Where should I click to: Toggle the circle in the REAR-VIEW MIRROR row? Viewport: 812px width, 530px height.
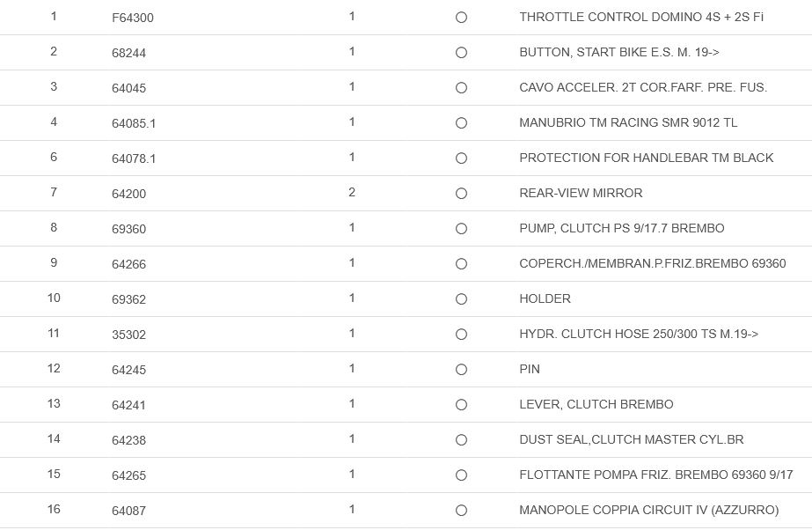tap(461, 194)
